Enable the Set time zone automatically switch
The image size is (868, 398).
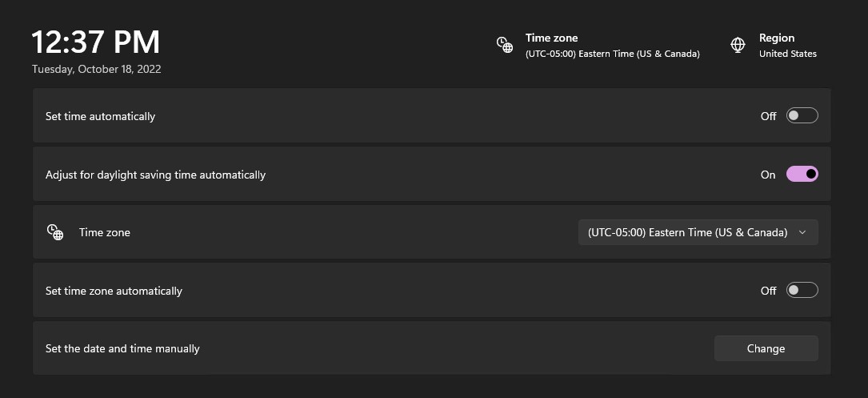pos(802,290)
